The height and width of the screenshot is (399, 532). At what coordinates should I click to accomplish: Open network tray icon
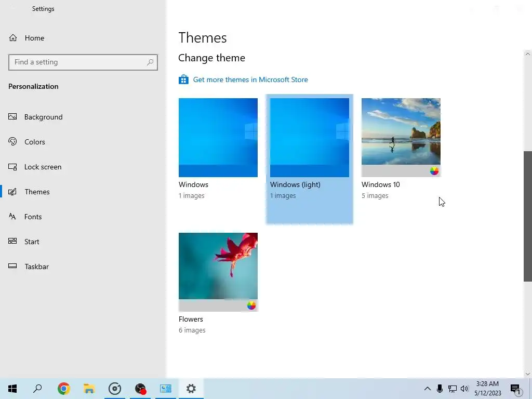click(453, 389)
